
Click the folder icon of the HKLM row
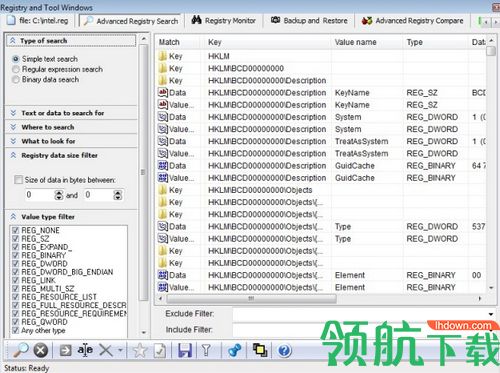(163, 56)
